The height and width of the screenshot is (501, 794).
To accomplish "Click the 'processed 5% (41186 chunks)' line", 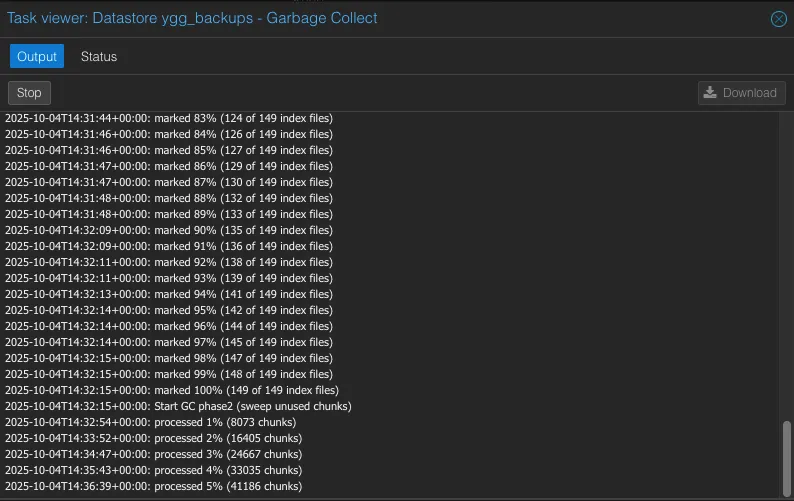I will [153, 486].
